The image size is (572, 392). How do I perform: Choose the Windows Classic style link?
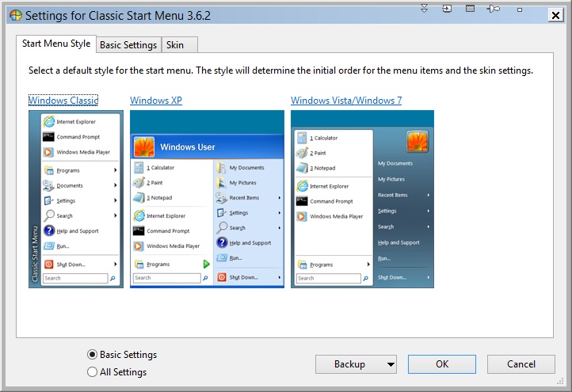(63, 101)
